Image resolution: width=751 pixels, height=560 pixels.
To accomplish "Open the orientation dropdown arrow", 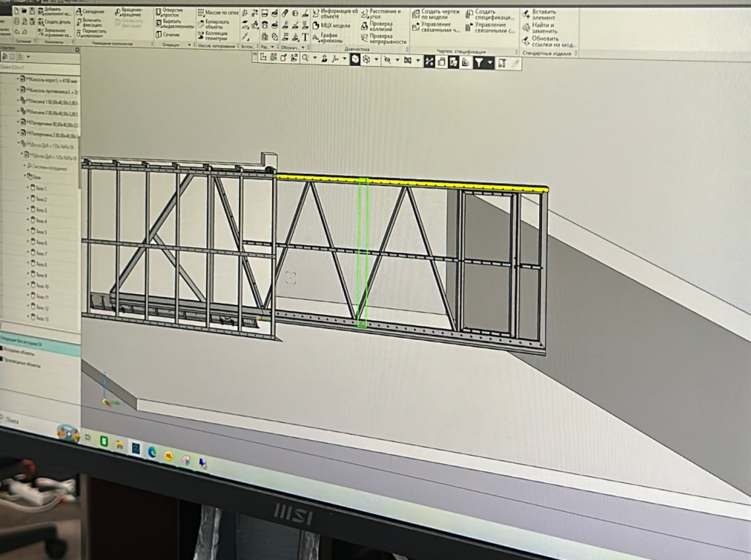I will (x=345, y=59).
